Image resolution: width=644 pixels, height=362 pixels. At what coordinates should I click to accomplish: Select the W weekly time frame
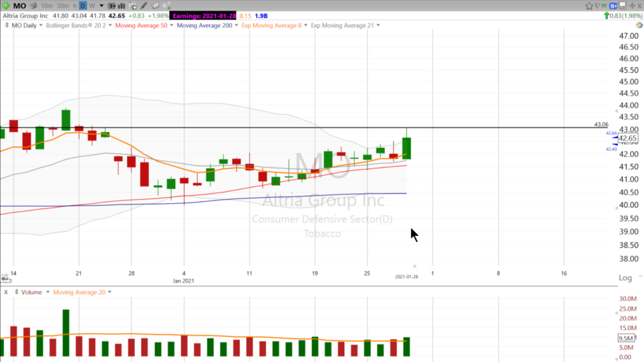(x=92, y=6)
